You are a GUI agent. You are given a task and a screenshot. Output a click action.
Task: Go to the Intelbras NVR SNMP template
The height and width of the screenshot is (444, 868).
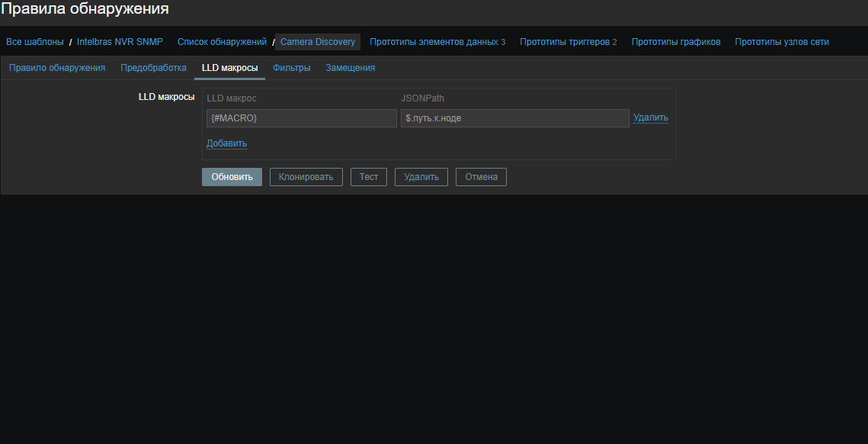pyautogui.click(x=120, y=42)
